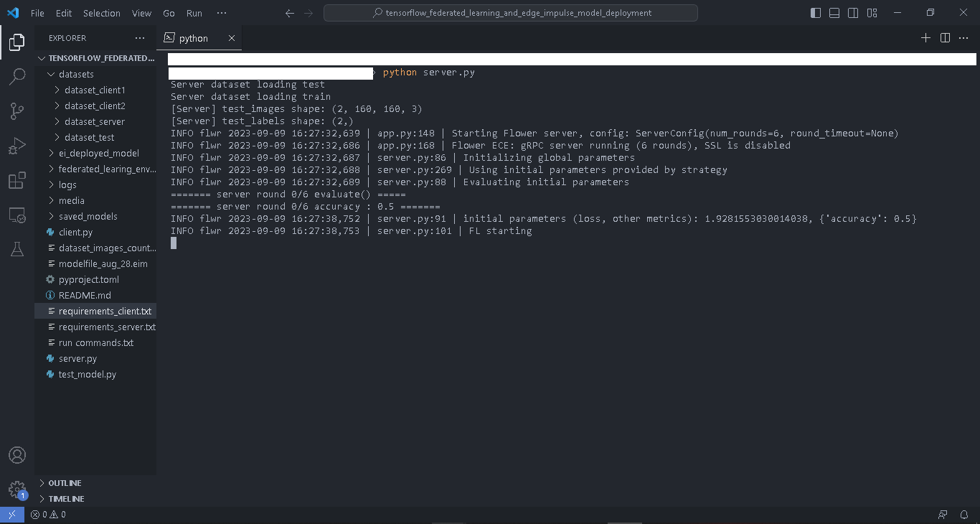Toggle secondary side bar layout icon
This screenshot has width=980, height=524.
click(853, 13)
